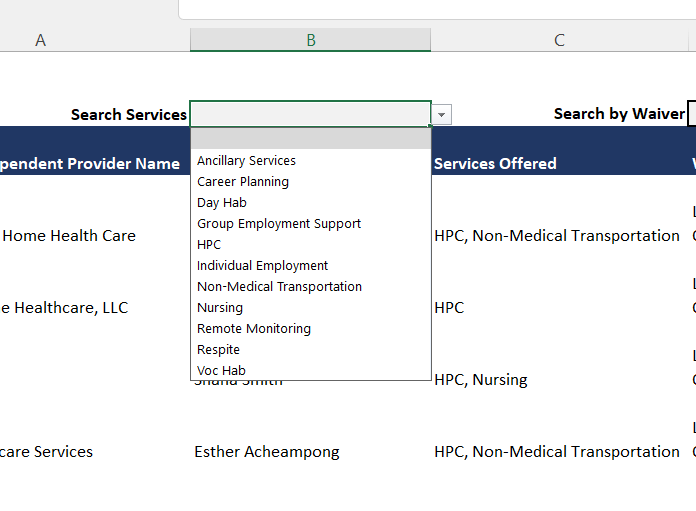This screenshot has height=511, width=696.
Task: Open the Search Services dropdown arrow
Action: (441, 115)
